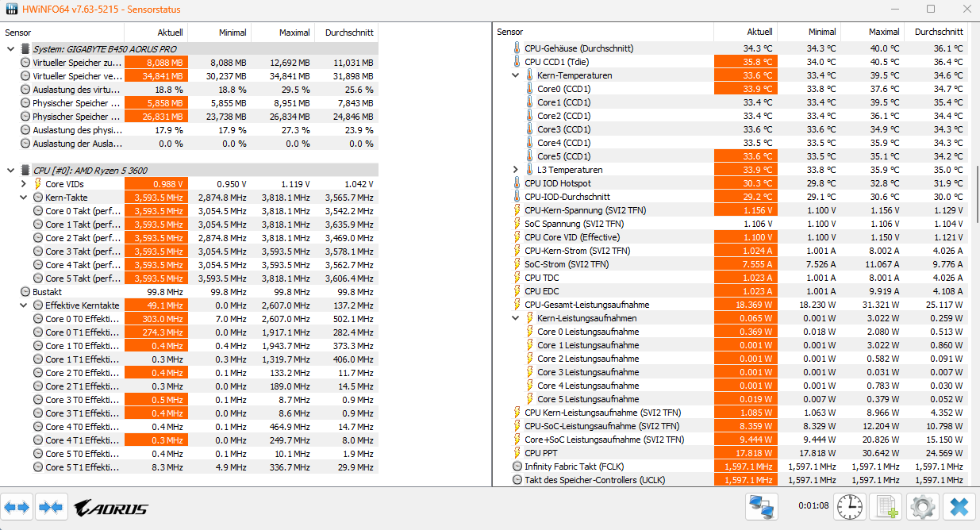This screenshot has width=980, height=530.
Task: Open the network remote monitoring icon
Action: [x=762, y=506]
